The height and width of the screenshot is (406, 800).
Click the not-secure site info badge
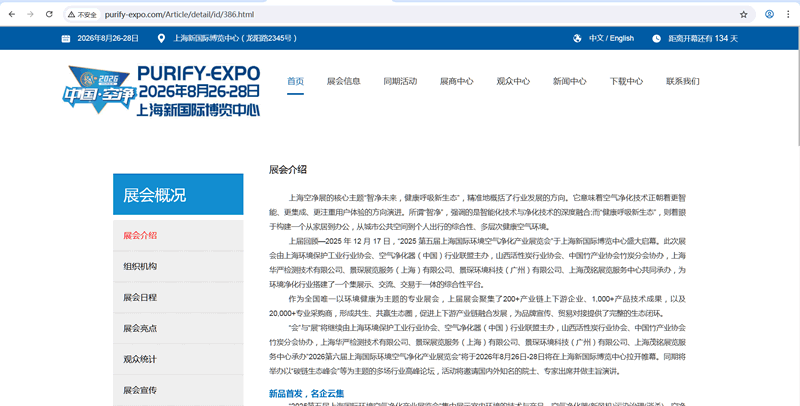click(82, 15)
